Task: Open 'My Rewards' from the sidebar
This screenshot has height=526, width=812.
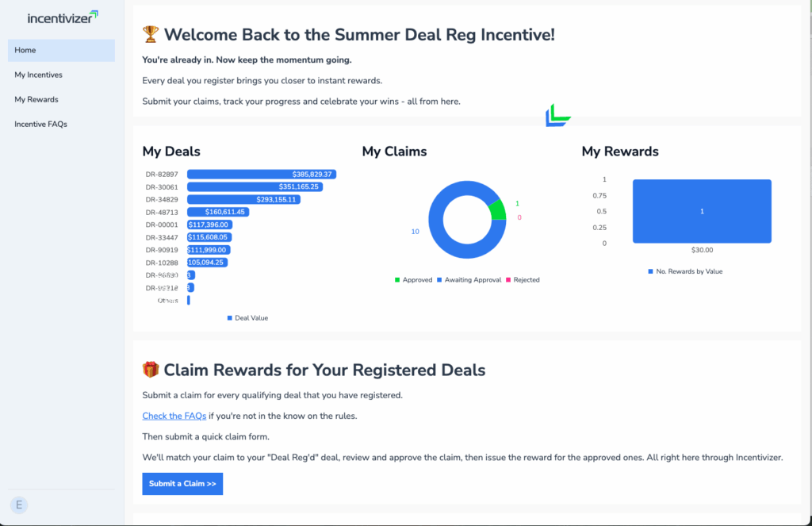Action: point(36,99)
